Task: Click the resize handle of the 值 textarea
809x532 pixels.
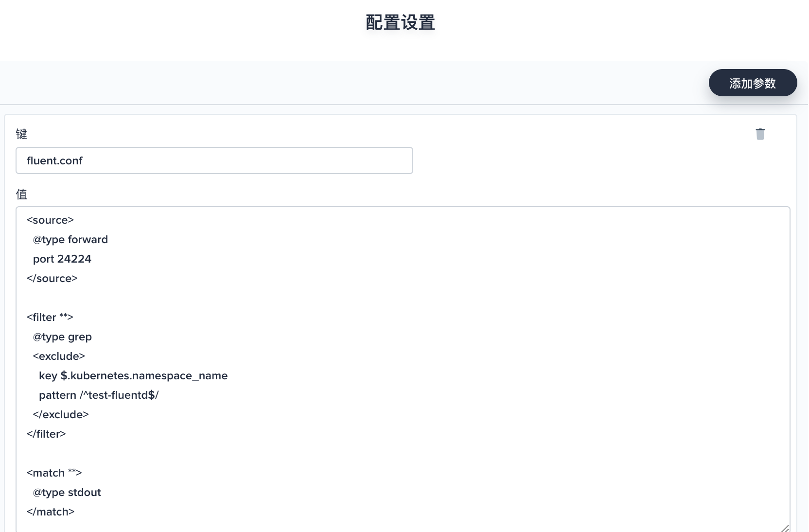Action: pos(785,528)
